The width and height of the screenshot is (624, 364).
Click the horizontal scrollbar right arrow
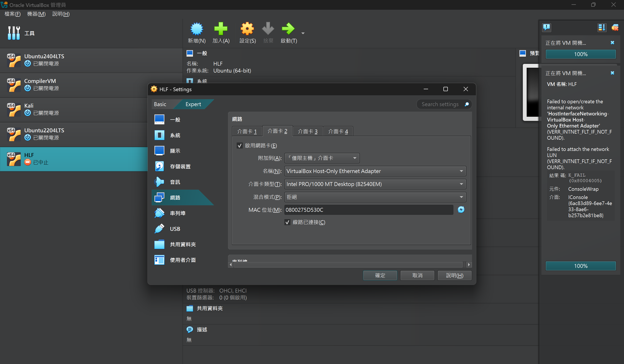click(469, 265)
